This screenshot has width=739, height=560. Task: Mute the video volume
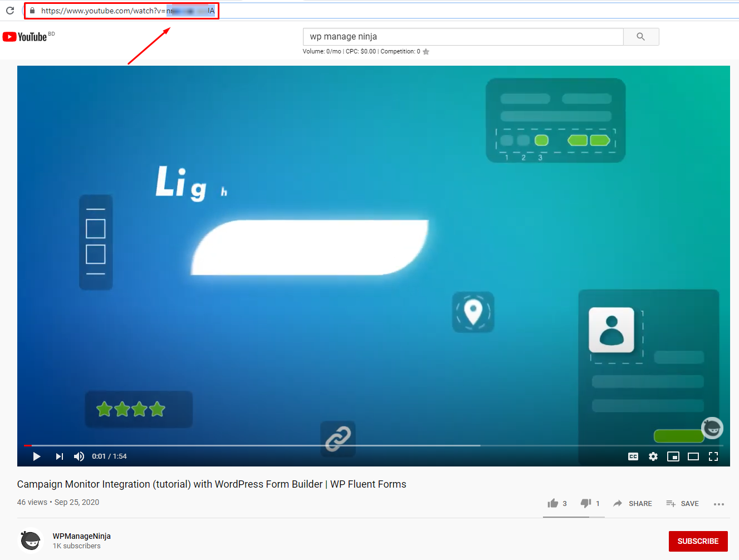pos(79,456)
